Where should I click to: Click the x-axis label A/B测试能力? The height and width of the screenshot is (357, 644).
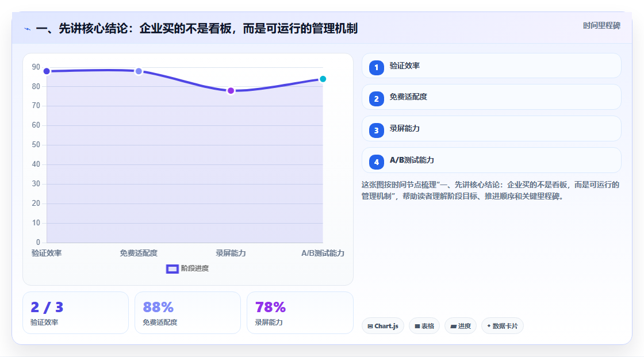pos(323,254)
